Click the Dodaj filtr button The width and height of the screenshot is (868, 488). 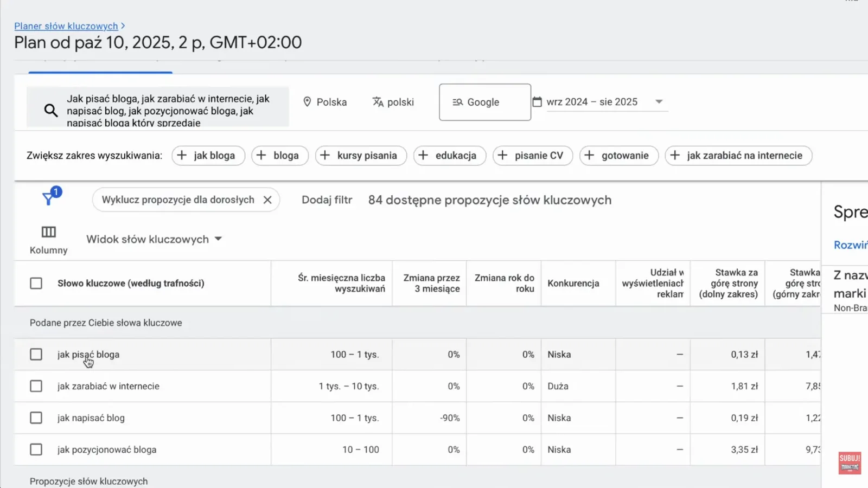[x=327, y=200]
